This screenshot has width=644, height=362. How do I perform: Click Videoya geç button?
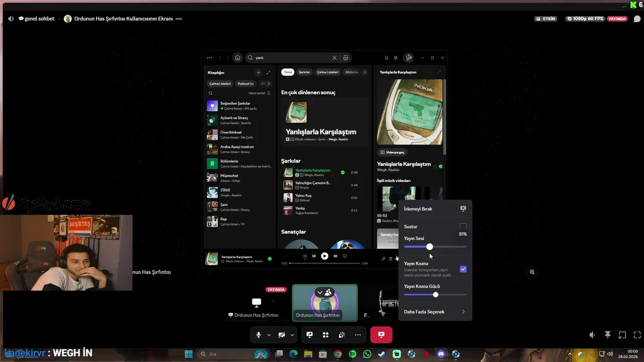tap(392, 152)
